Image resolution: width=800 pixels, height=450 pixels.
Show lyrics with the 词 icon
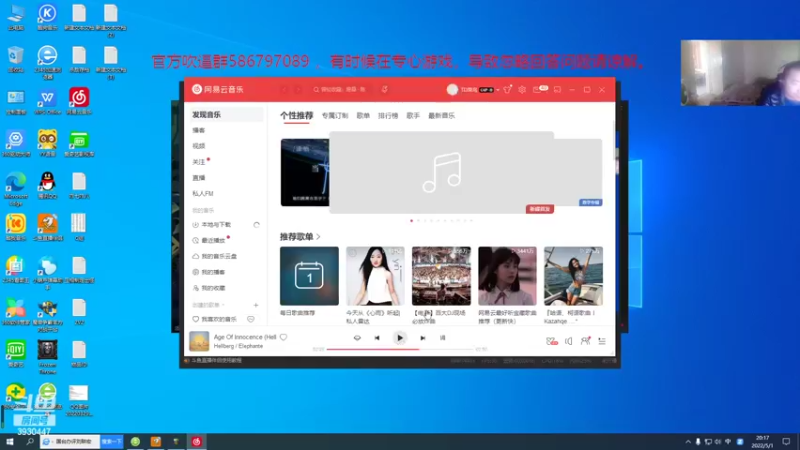442,338
